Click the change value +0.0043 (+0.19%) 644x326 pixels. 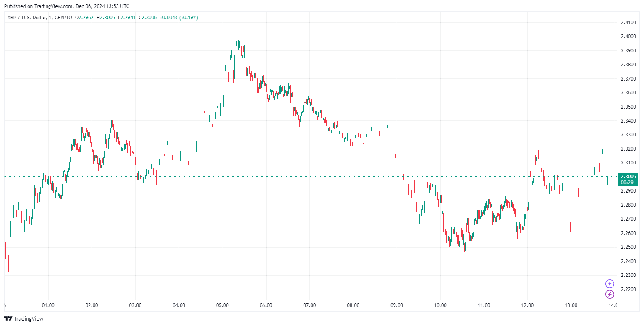(x=179, y=18)
